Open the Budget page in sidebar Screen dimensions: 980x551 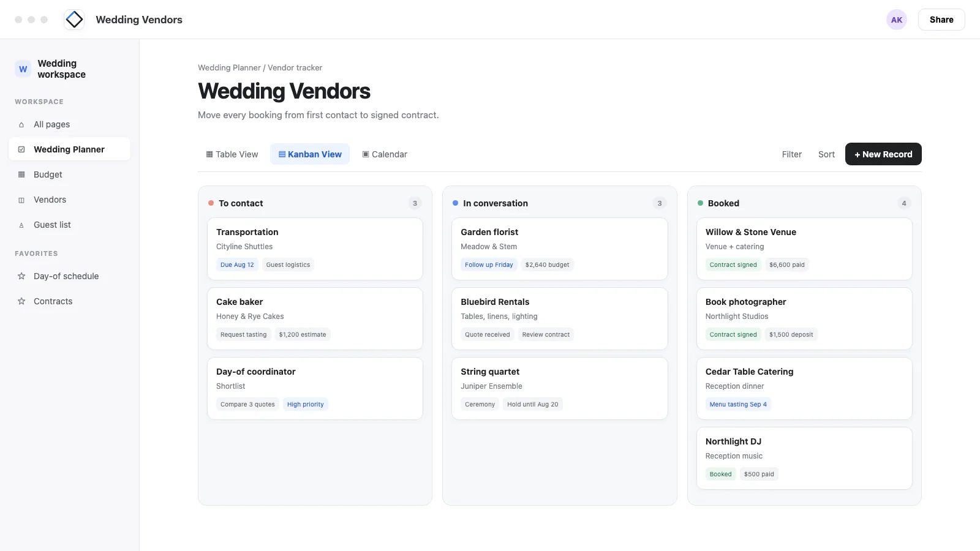[x=69, y=174]
